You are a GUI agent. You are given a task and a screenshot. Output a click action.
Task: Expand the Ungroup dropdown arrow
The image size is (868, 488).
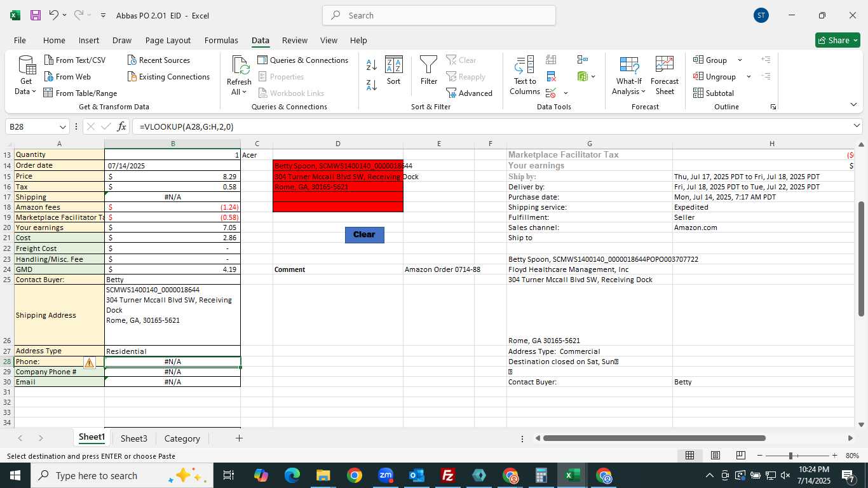[x=749, y=77]
